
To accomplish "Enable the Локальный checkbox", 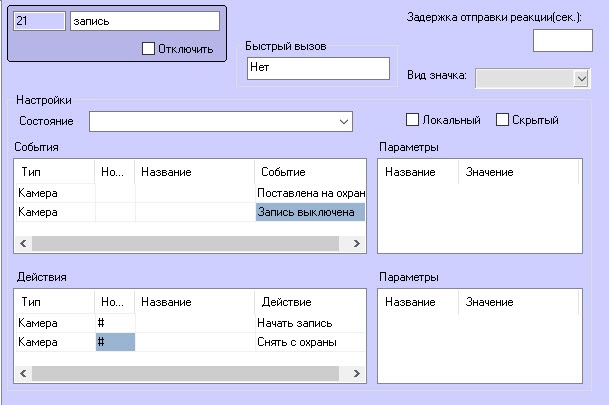I will [412, 120].
